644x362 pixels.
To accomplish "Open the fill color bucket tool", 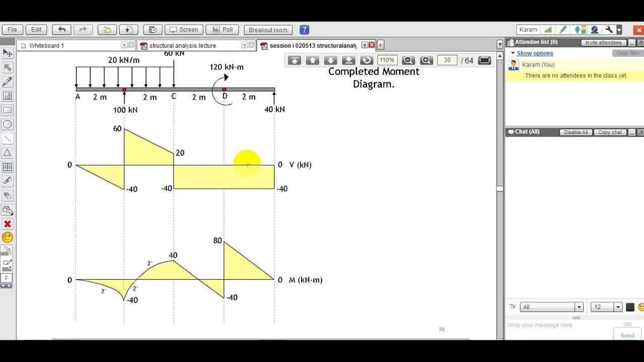I will click(7, 250).
